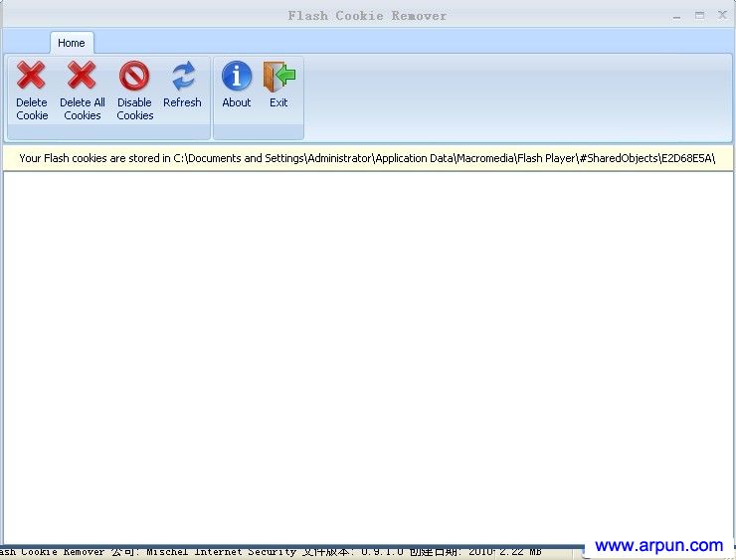This screenshot has height=560, width=736.
Task: Click the Flash Cookie Remover title text
Action: [x=367, y=16]
